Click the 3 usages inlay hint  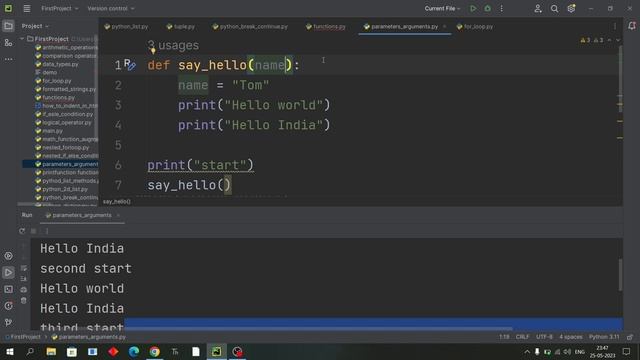point(173,45)
